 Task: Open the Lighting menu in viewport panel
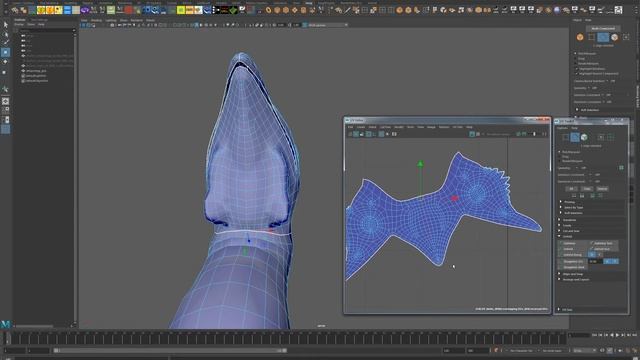111,20
